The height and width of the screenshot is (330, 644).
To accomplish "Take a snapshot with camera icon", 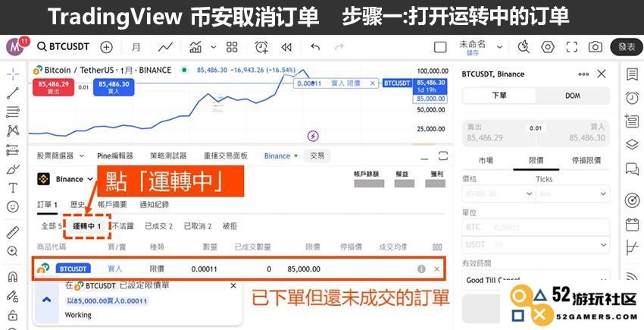I will pos(595,47).
